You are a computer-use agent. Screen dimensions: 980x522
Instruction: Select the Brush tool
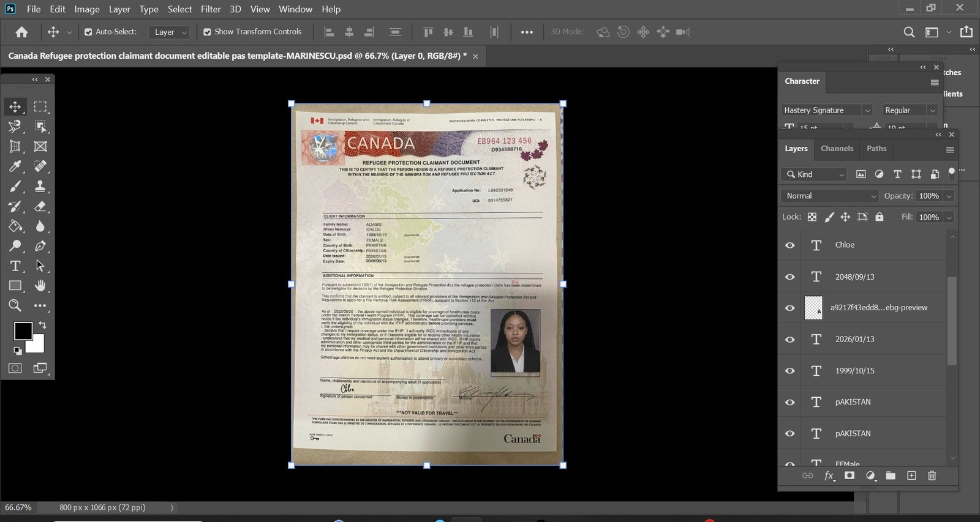tap(15, 186)
